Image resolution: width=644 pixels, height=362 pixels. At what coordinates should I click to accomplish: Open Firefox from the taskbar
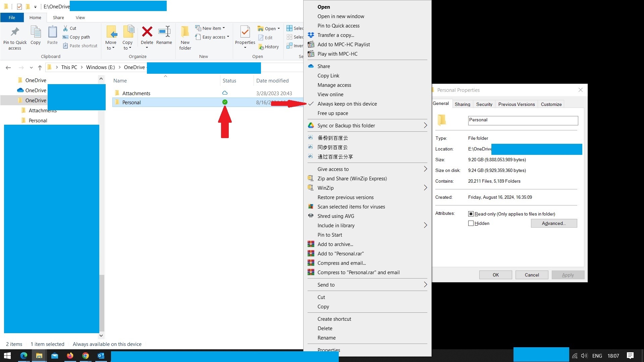click(x=70, y=356)
